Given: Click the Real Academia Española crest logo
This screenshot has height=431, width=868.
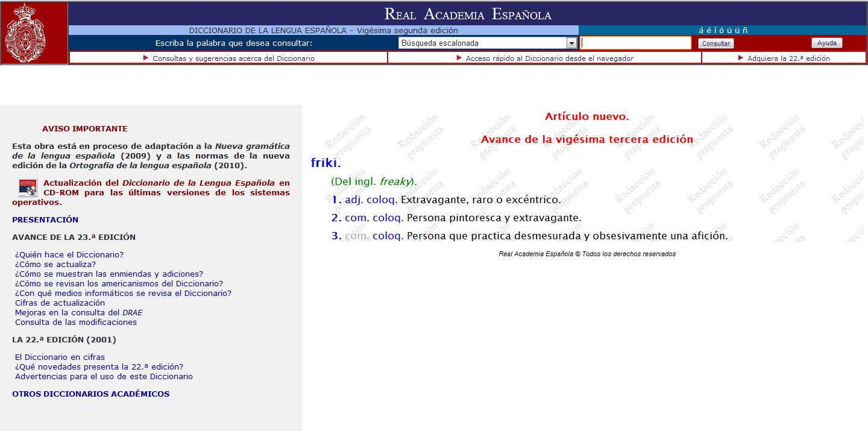Looking at the screenshot, I should pos(34,33).
